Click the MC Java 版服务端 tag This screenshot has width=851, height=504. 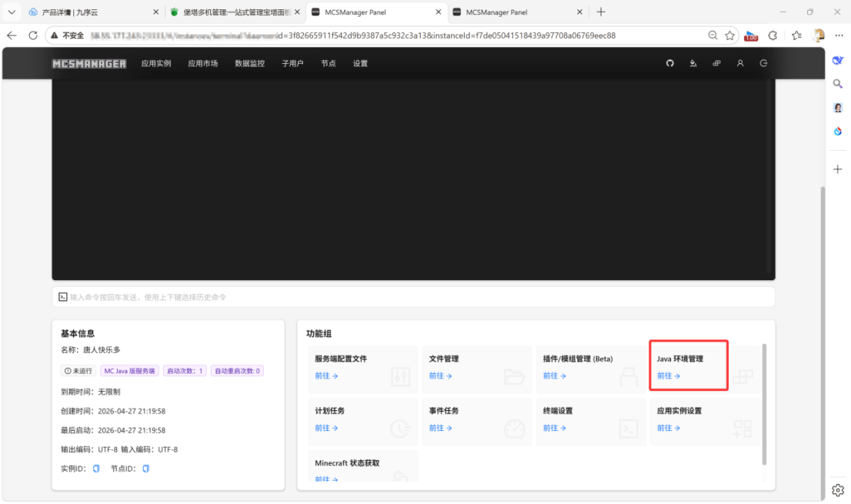[x=129, y=371]
